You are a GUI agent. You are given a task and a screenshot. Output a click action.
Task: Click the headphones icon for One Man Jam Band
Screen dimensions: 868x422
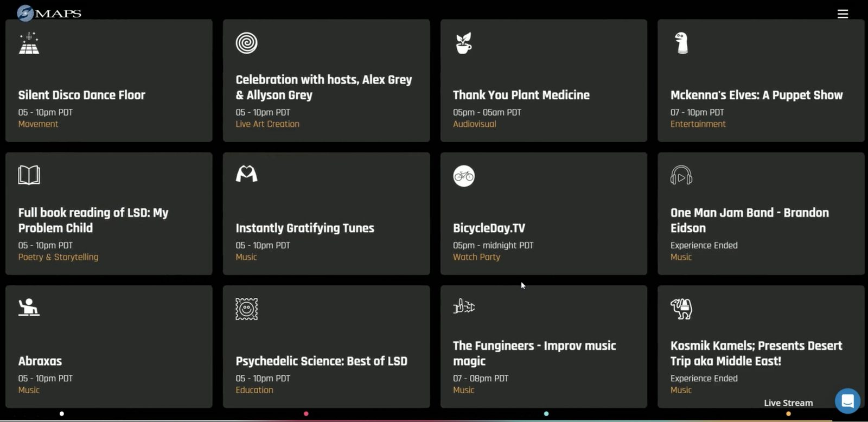coord(681,176)
